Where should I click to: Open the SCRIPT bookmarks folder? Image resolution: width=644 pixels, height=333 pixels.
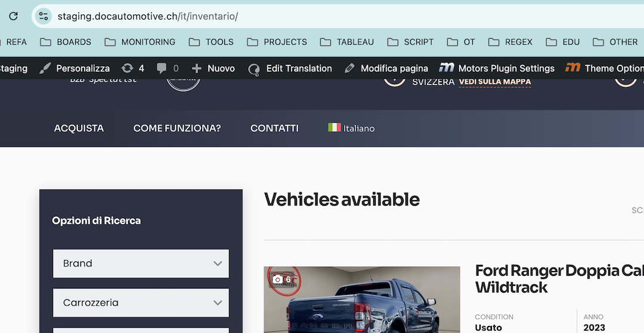click(x=410, y=42)
